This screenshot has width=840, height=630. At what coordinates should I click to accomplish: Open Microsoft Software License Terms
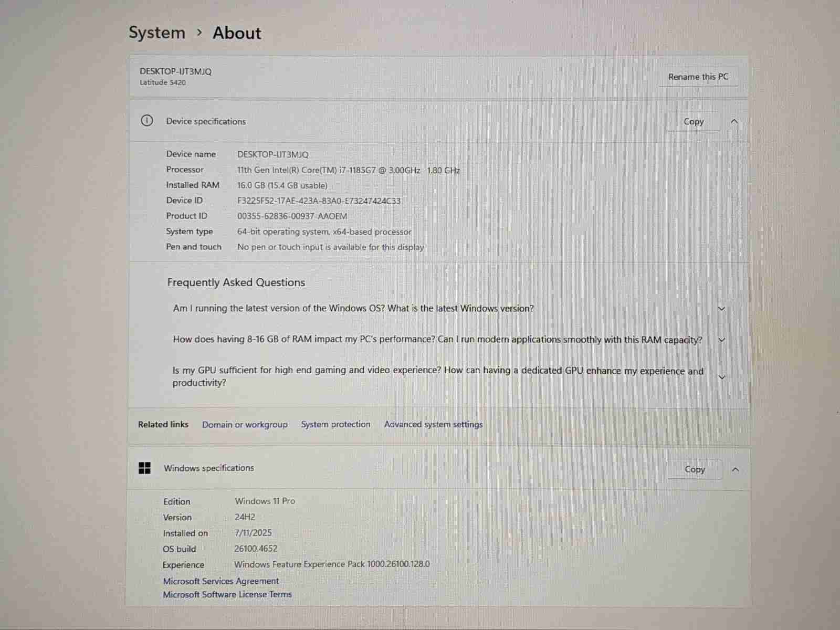(x=227, y=594)
